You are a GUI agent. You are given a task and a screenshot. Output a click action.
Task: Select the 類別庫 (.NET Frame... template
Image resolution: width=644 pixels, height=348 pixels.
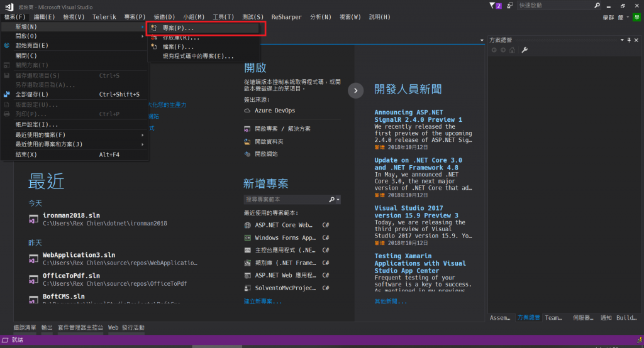pos(286,263)
